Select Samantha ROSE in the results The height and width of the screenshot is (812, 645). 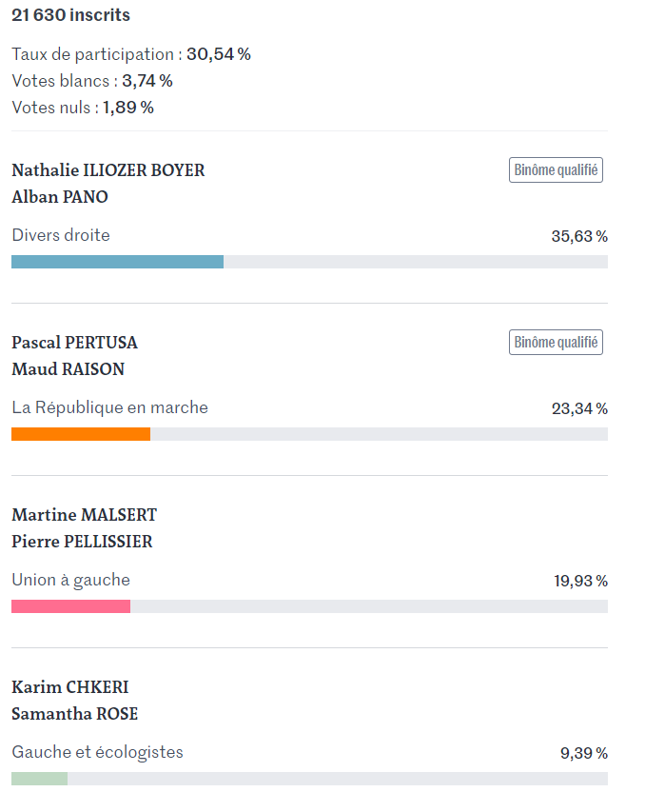pos(74,714)
